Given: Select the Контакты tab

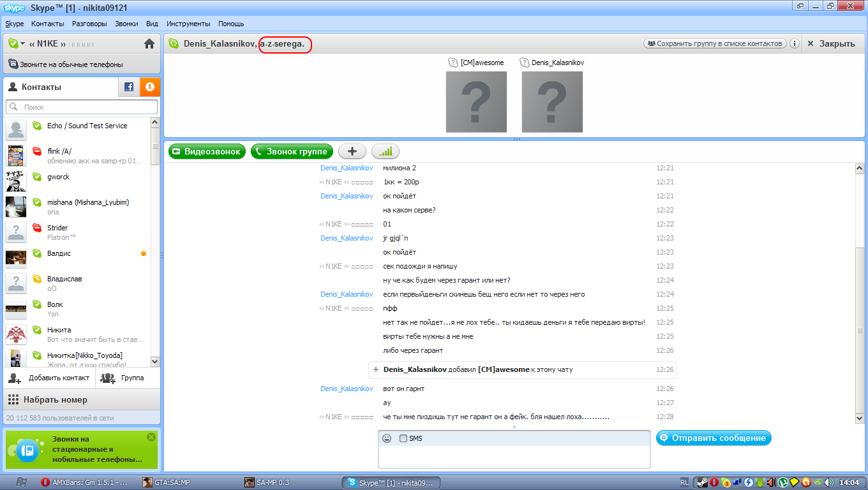Looking at the screenshot, I should click(x=61, y=87).
